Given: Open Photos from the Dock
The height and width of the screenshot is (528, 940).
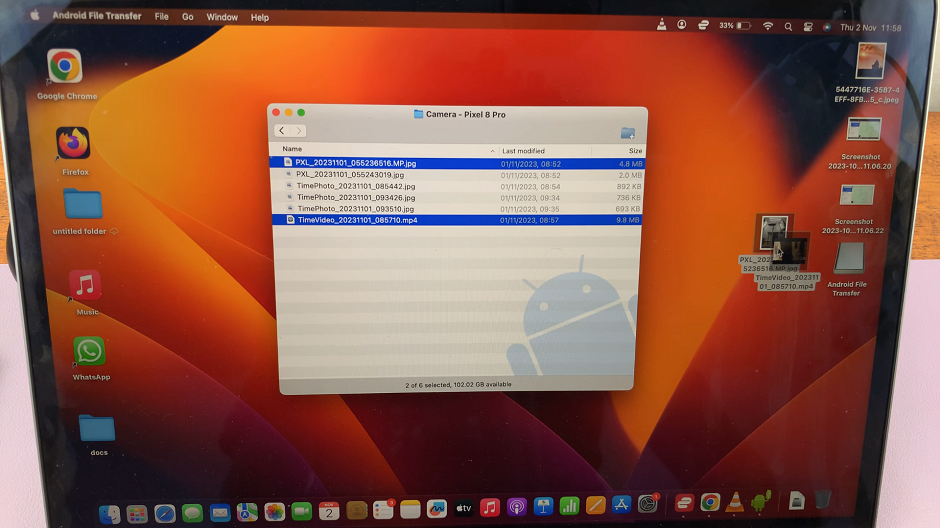Looking at the screenshot, I should 275,512.
